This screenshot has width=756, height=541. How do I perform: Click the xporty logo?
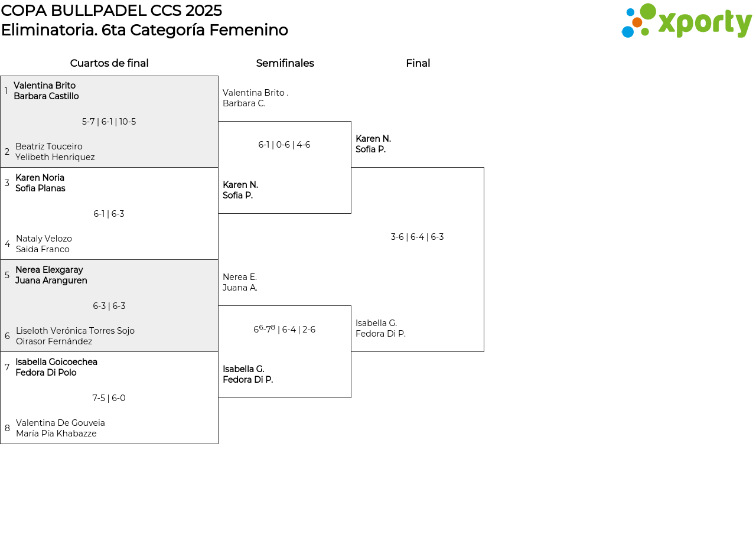tap(686, 21)
